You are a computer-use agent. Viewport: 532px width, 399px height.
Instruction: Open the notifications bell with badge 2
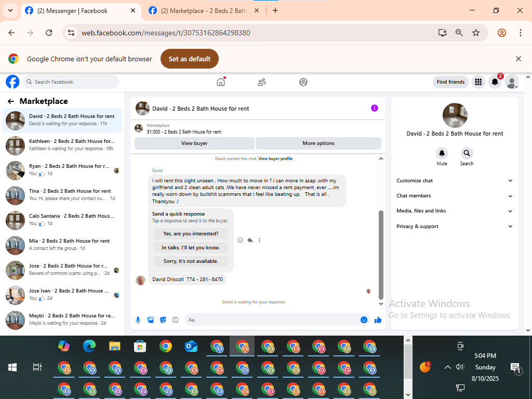pos(495,82)
